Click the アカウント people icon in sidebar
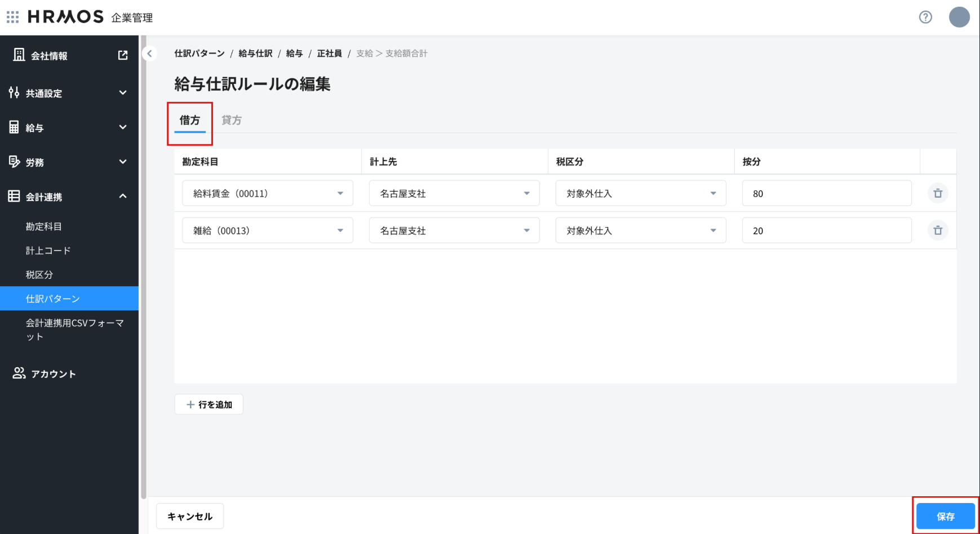This screenshot has width=980, height=534. coord(19,373)
